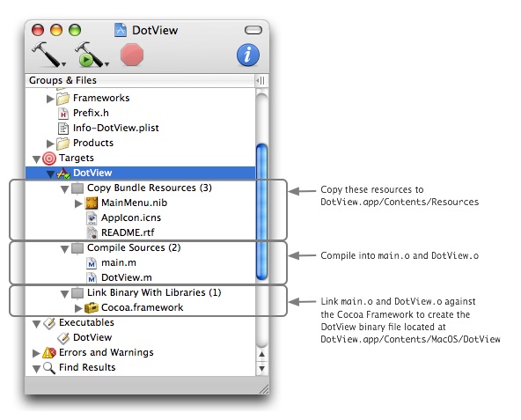Click the Find Results magnifier icon
Image resolution: width=521 pixels, height=420 pixels.
pos(49,368)
